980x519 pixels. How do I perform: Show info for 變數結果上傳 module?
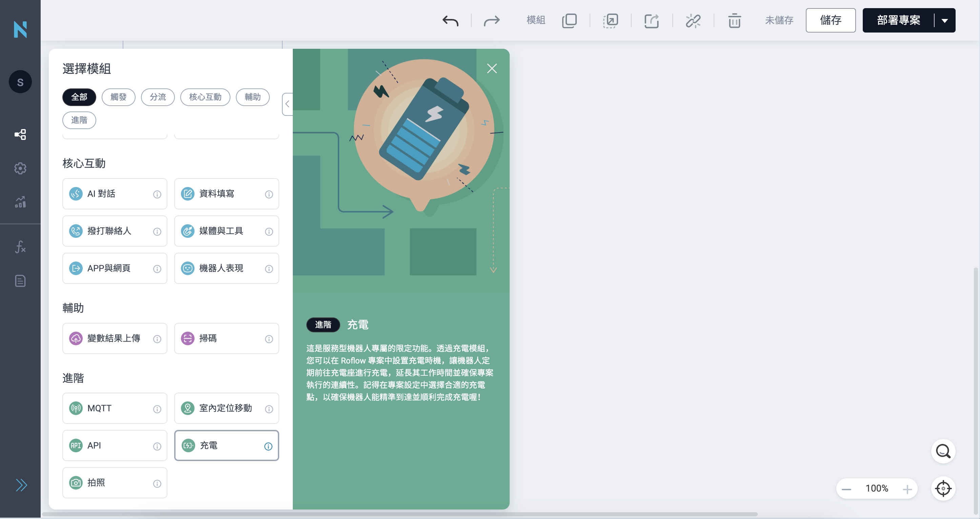[x=157, y=339]
